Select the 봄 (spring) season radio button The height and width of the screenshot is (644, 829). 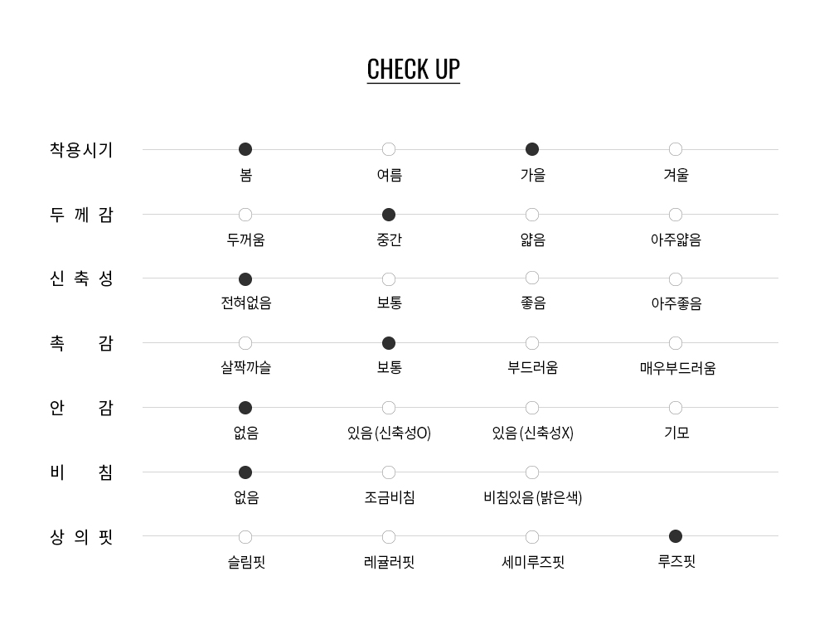[245, 149]
